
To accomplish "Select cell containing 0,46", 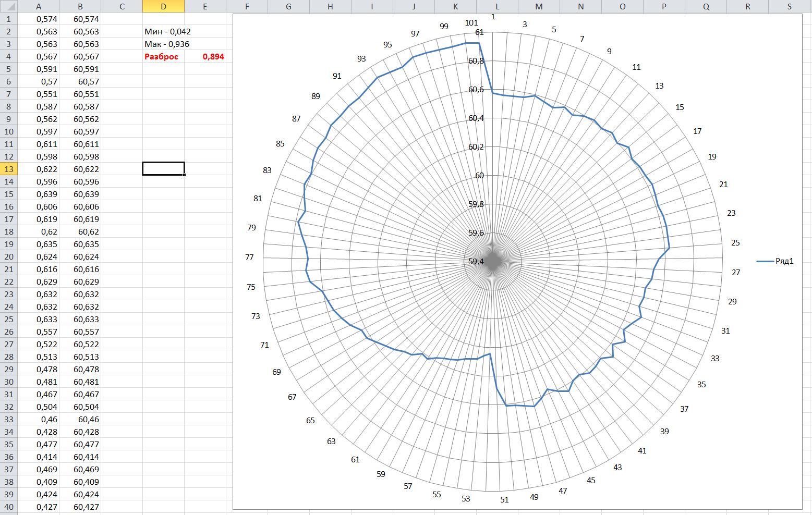I will click(39, 419).
